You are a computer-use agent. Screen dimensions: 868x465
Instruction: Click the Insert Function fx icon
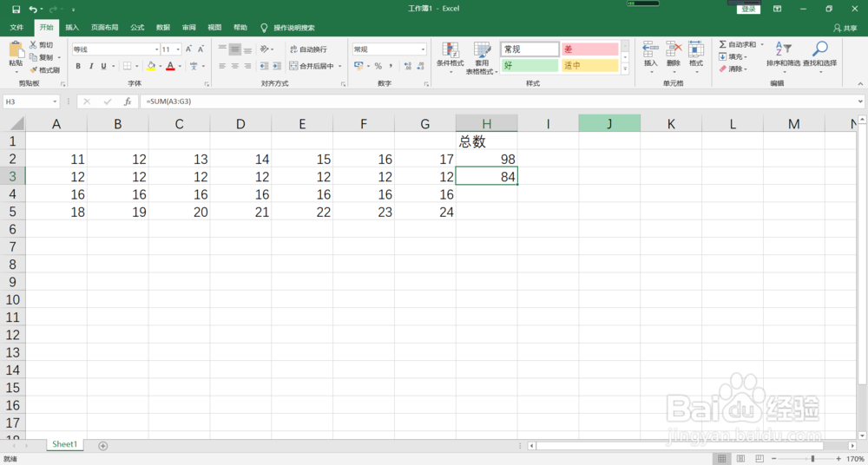[x=128, y=102]
